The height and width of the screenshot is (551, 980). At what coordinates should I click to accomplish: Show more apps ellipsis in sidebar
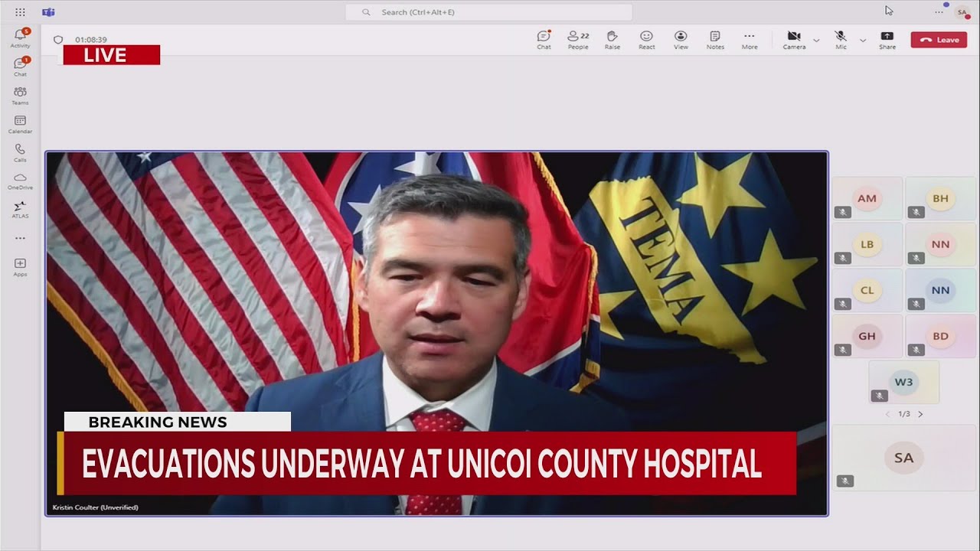[x=20, y=238]
